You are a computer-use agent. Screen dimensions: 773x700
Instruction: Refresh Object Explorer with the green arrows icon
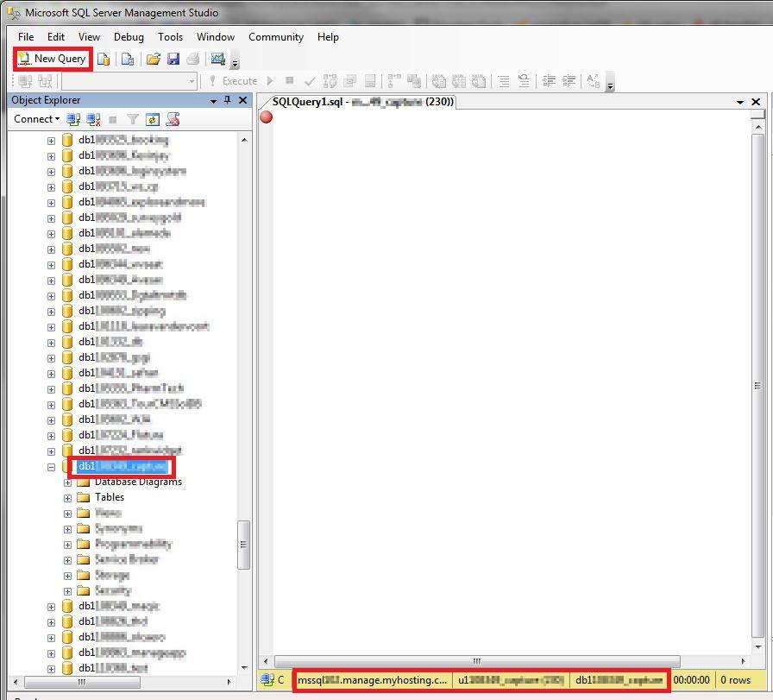coord(153,119)
